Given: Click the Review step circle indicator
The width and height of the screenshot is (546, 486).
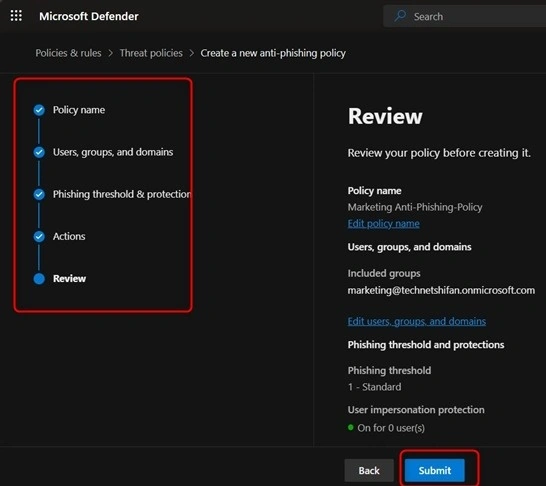Looking at the screenshot, I should click(x=39, y=279).
